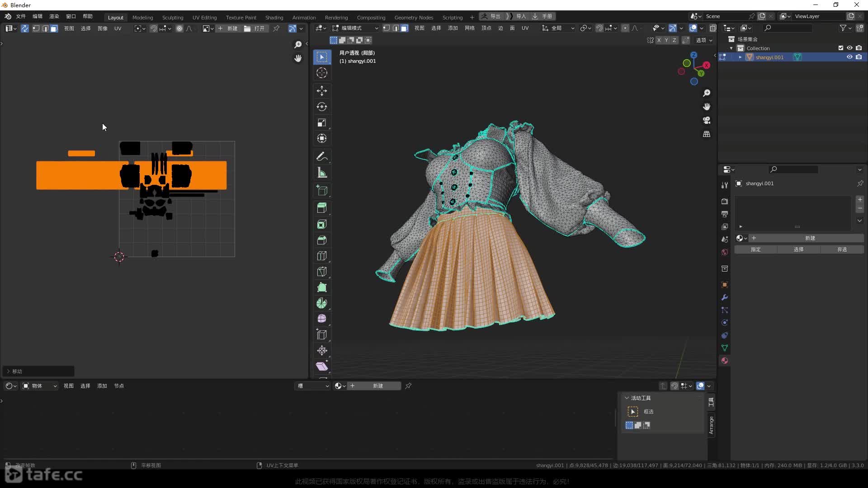This screenshot has height=488, width=868.
Task: Click the 3D viewport zoom magnifier icon
Action: pyautogui.click(x=707, y=93)
